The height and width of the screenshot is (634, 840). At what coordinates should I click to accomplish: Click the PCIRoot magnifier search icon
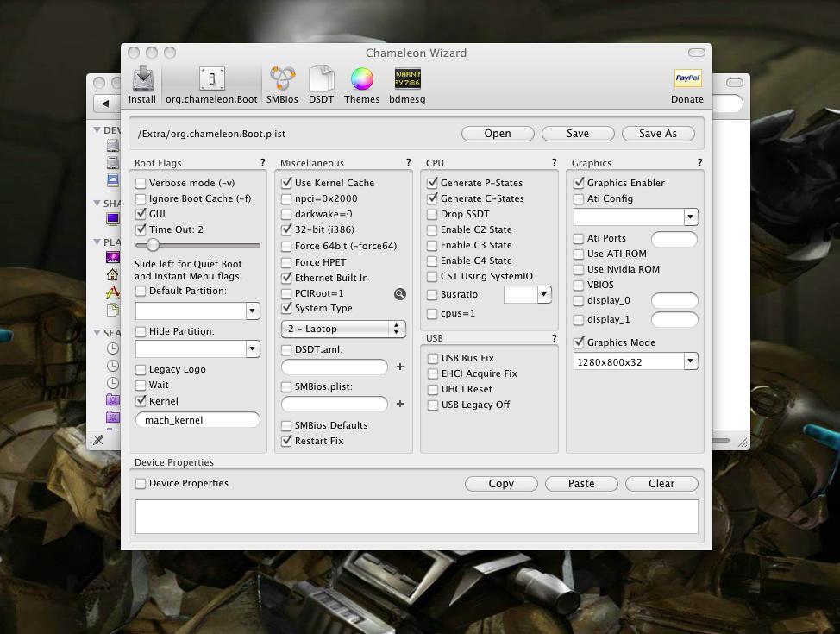tap(400, 294)
